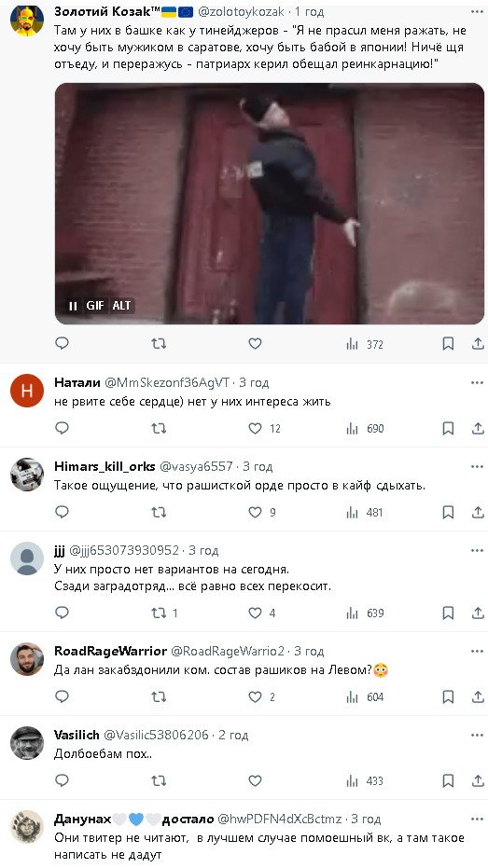Open more options for Данунах's reply
488x868 pixels.
click(477, 819)
